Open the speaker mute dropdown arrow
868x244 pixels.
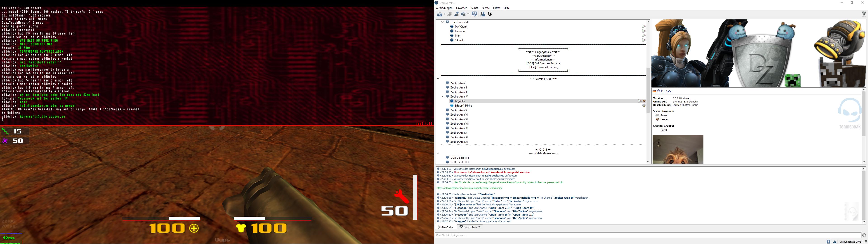[x=468, y=14]
